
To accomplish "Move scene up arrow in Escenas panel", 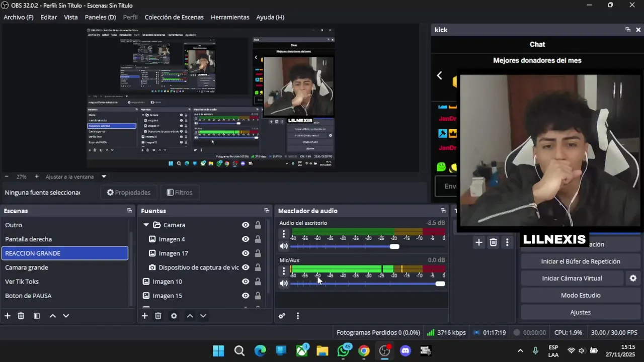I will tap(52, 316).
